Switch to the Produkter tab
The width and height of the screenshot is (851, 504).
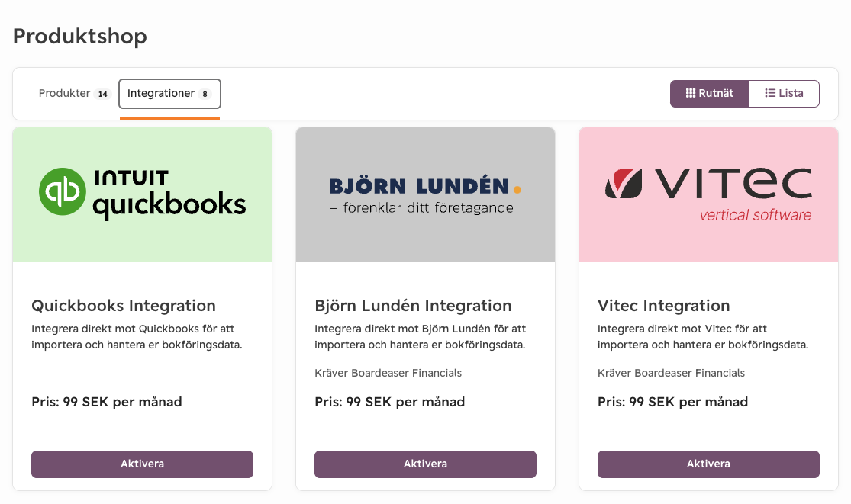tap(65, 94)
